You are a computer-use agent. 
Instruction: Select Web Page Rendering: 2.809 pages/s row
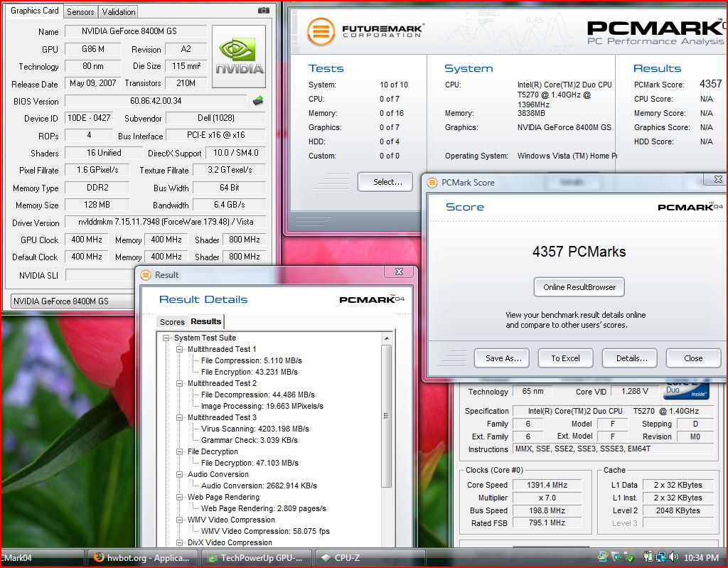click(263, 508)
